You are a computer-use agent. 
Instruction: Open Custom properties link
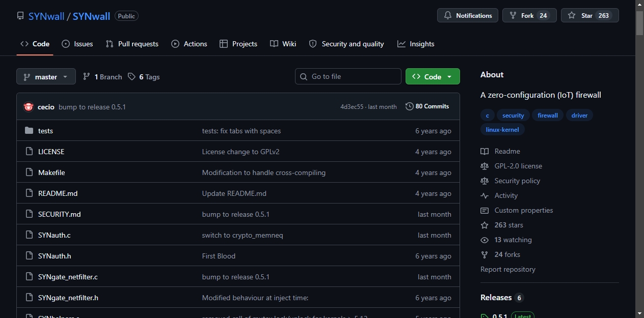pyautogui.click(x=517, y=210)
